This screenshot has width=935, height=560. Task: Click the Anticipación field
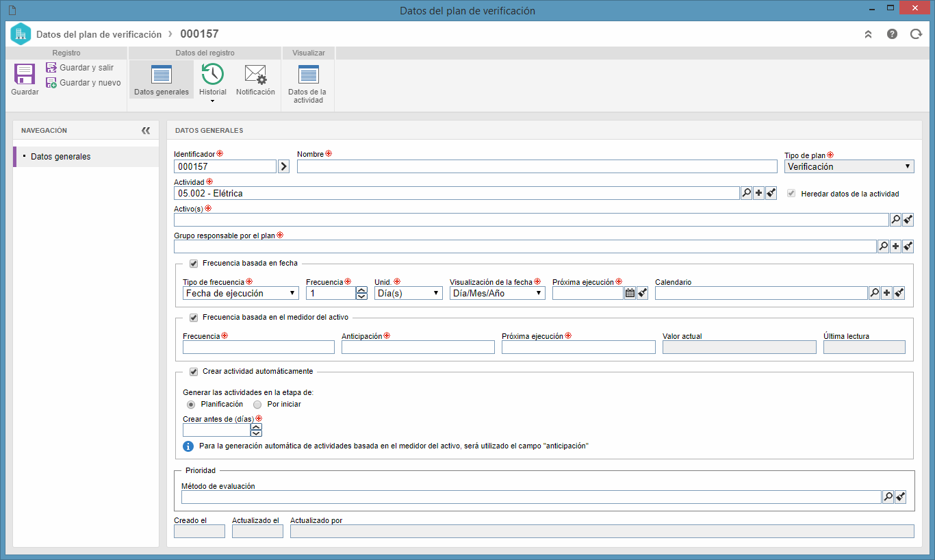pos(418,347)
